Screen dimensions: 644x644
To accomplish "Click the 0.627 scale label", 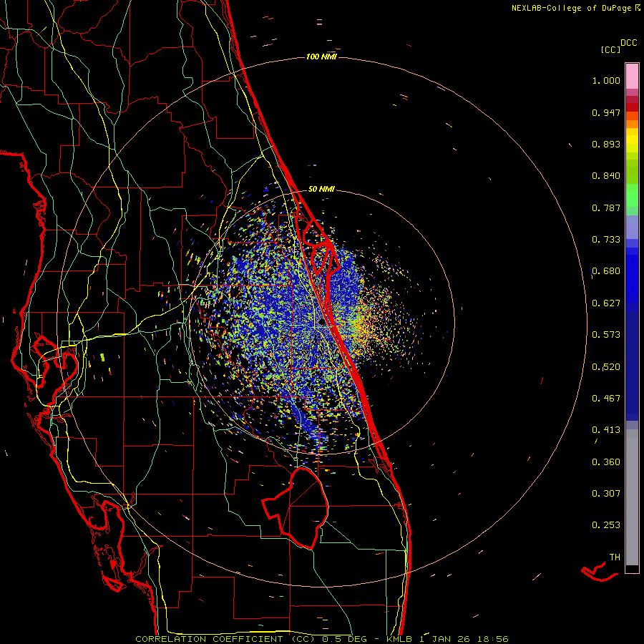I will 606,303.
